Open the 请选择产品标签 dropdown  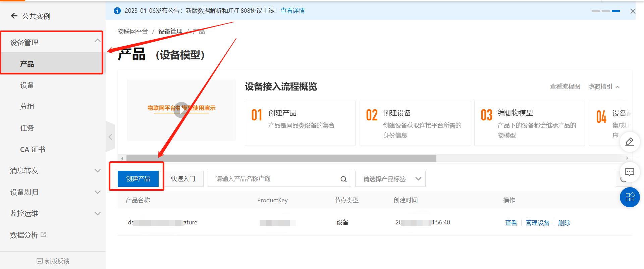click(x=390, y=179)
